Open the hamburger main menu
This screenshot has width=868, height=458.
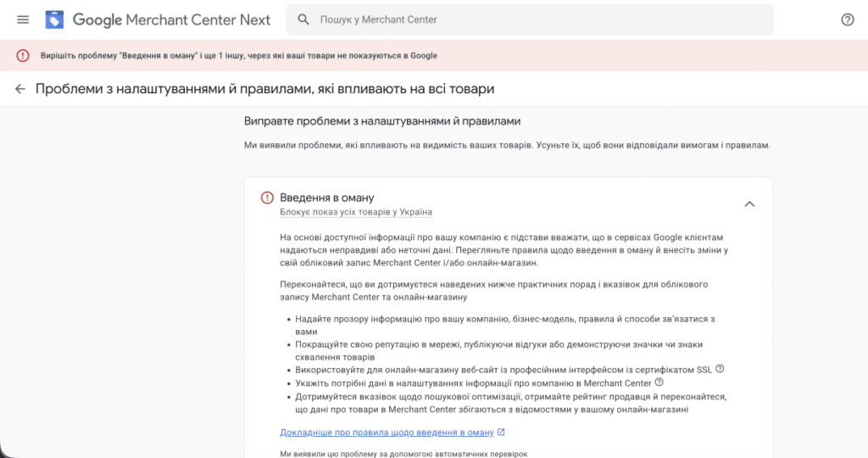(23, 20)
